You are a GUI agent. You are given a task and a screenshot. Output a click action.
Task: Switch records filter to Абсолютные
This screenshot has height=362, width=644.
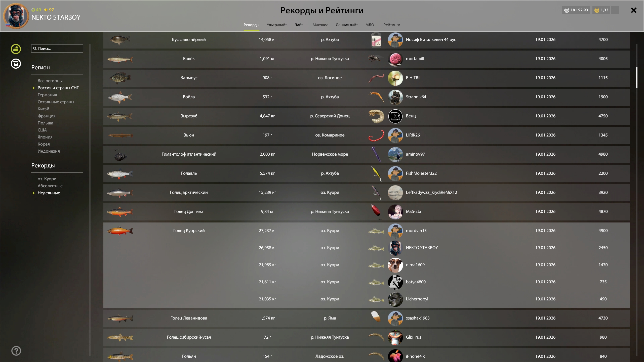click(x=50, y=186)
